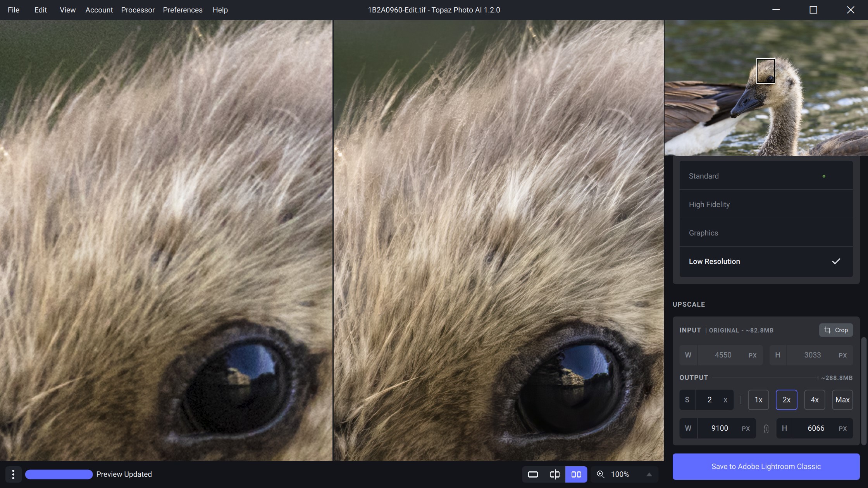Open the zoom magnifier icon in the status bar

pos(601,474)
